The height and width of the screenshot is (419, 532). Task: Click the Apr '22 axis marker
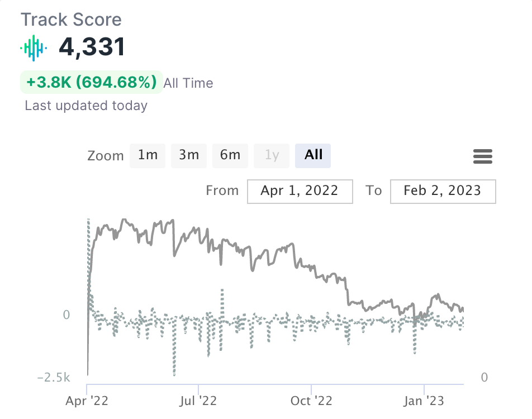pos(87,401)
